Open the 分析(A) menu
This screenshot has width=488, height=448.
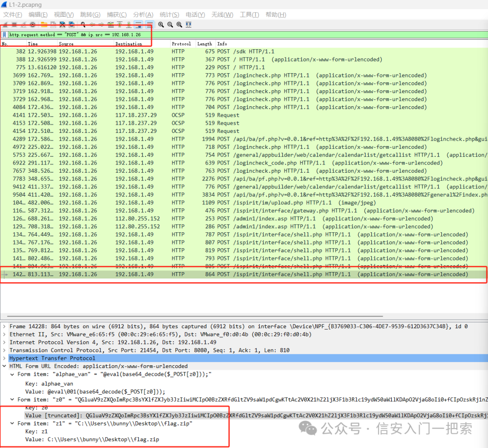(143, 14)
